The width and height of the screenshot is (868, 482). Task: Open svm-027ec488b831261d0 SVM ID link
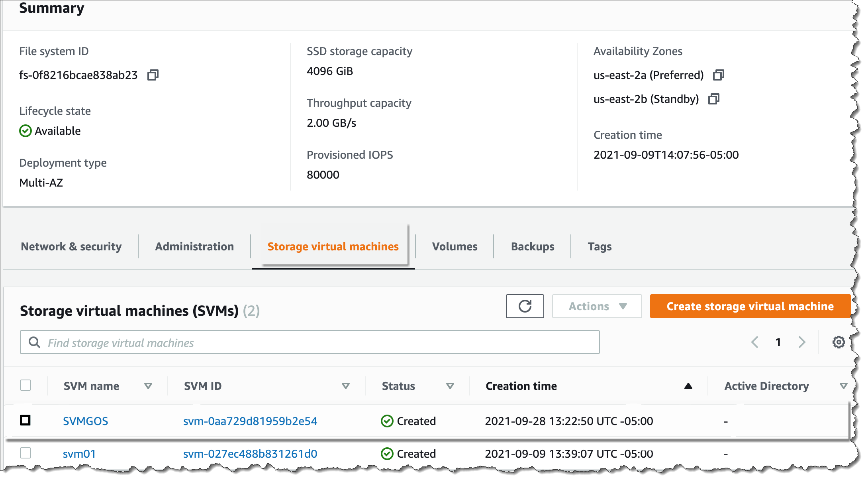tap(250, 454)
